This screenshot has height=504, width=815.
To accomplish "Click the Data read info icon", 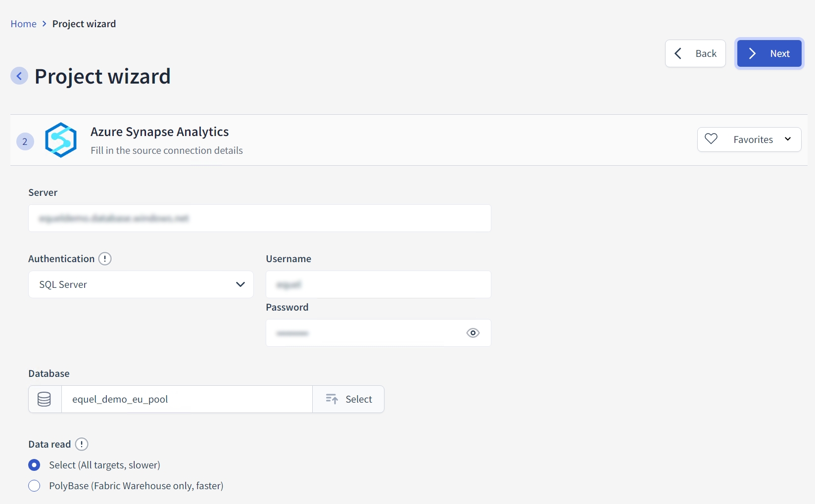I will point(82,444).
